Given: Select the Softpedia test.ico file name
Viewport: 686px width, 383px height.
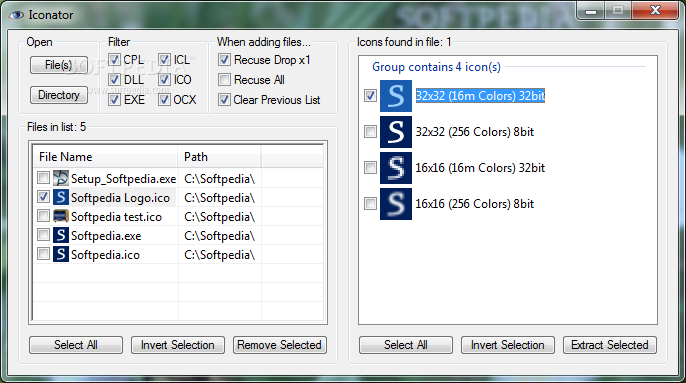Looking at the screenshot, I should coord(116,217).
